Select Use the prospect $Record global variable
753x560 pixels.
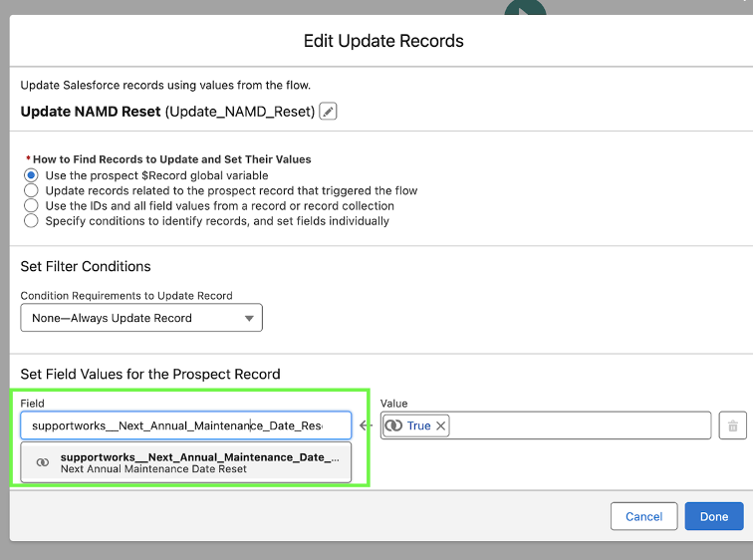[31, 175]
